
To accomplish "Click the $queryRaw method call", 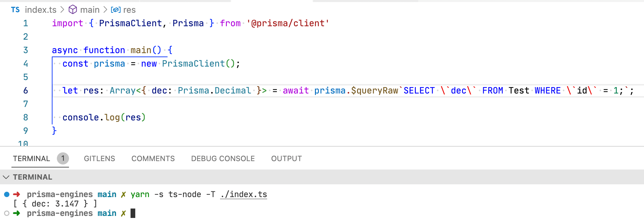I will [374, 90].
